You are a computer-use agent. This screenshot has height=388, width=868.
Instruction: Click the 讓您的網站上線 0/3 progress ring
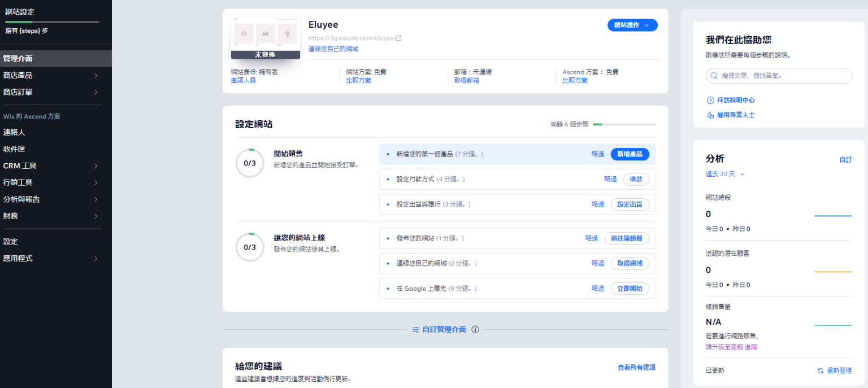[x=250, y=247]
